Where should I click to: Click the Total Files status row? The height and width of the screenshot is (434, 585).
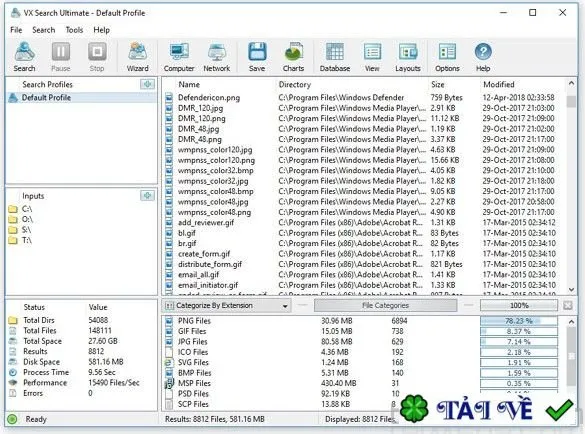82,331
